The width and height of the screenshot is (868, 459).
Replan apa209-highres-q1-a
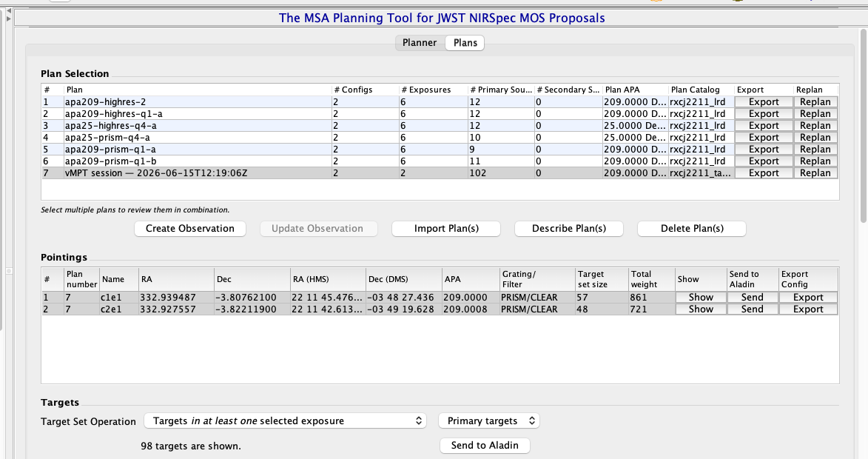815,113
